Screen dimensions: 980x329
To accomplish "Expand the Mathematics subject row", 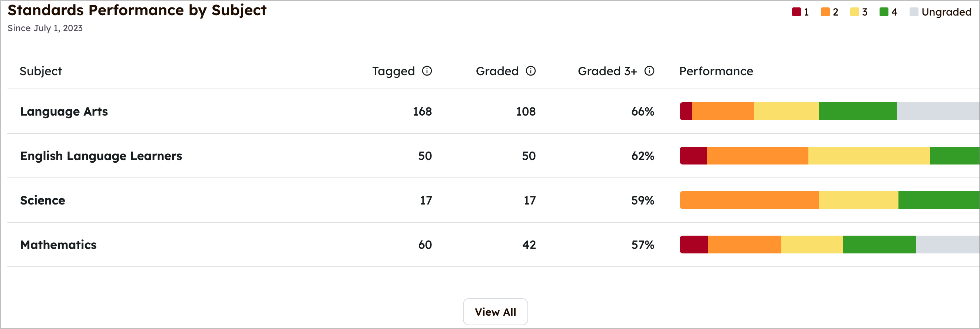I will point(59,245).
